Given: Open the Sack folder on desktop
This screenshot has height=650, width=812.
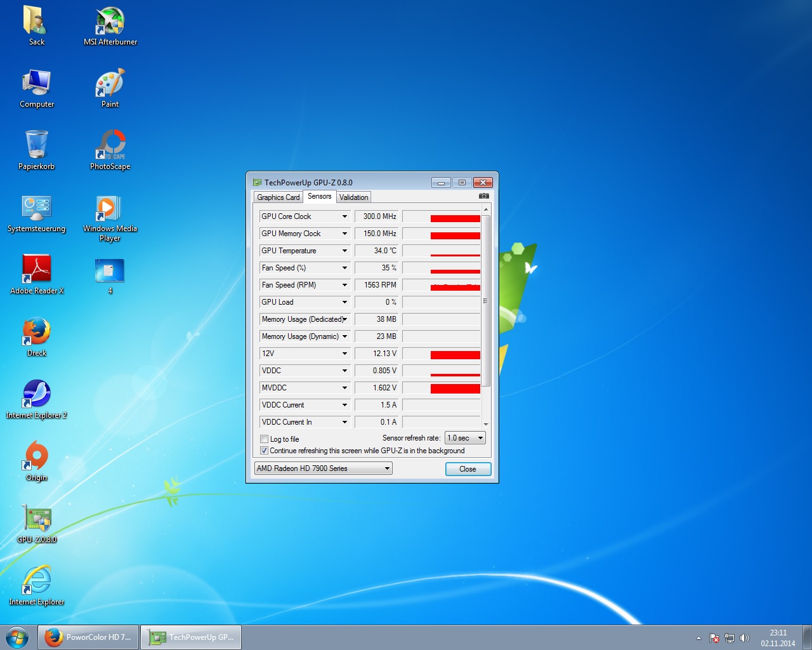Looking at the screenshot, I should (37, 25).
